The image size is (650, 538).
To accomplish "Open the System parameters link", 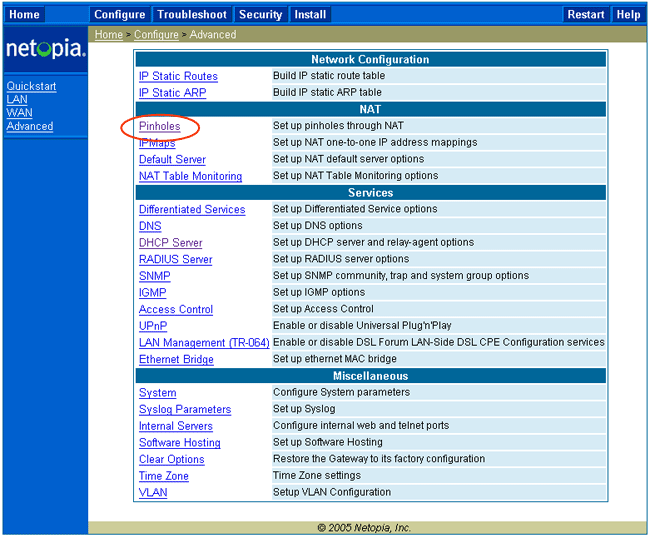I will (158, 393).
